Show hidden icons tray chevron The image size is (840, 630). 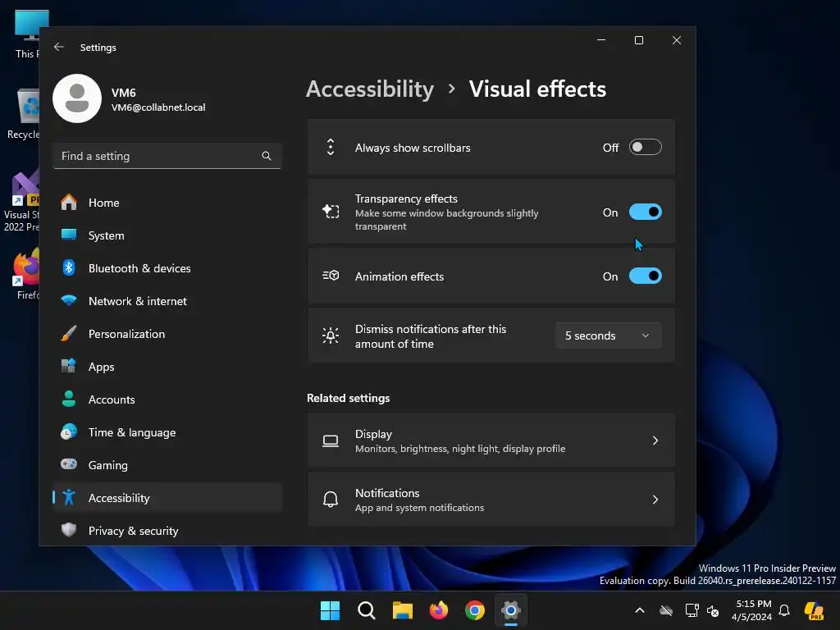pyautogui.click(x=640, y=610)
